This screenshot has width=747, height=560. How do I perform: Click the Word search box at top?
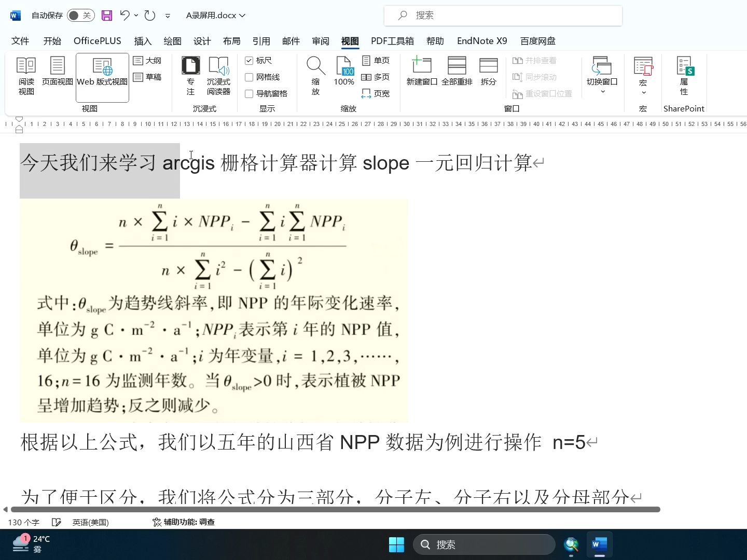pos(503,16)
